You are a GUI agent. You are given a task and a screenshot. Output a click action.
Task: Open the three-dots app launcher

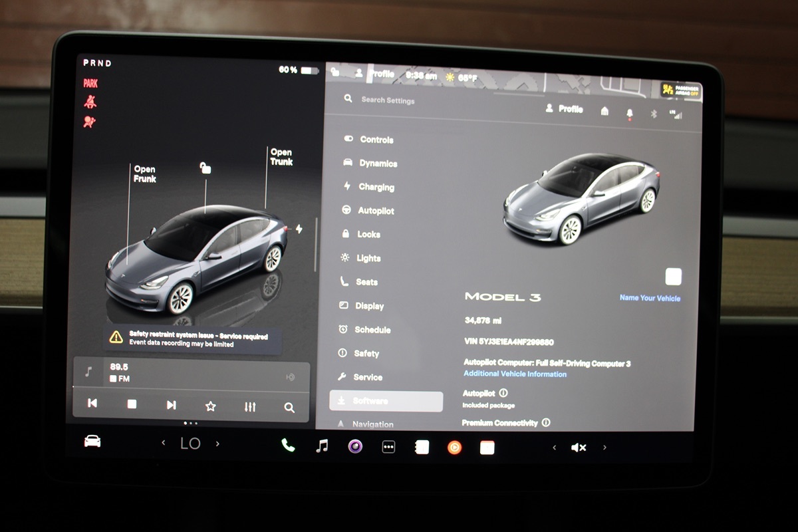tap(388, 448)
